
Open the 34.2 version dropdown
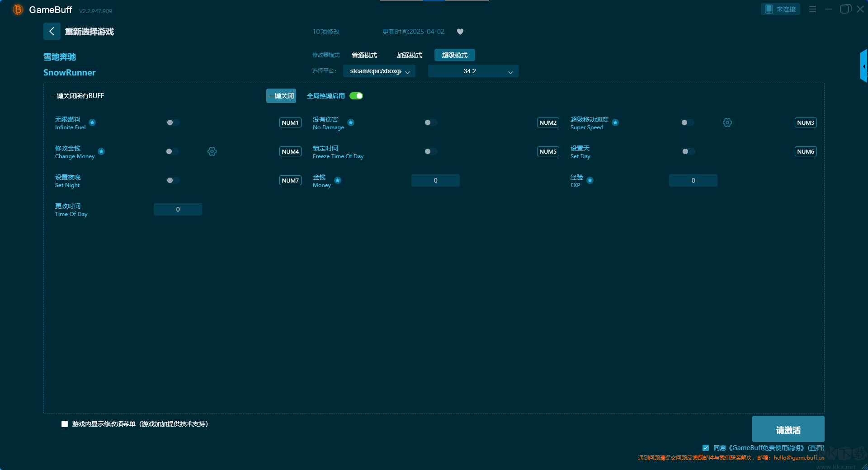coord(473,71)
